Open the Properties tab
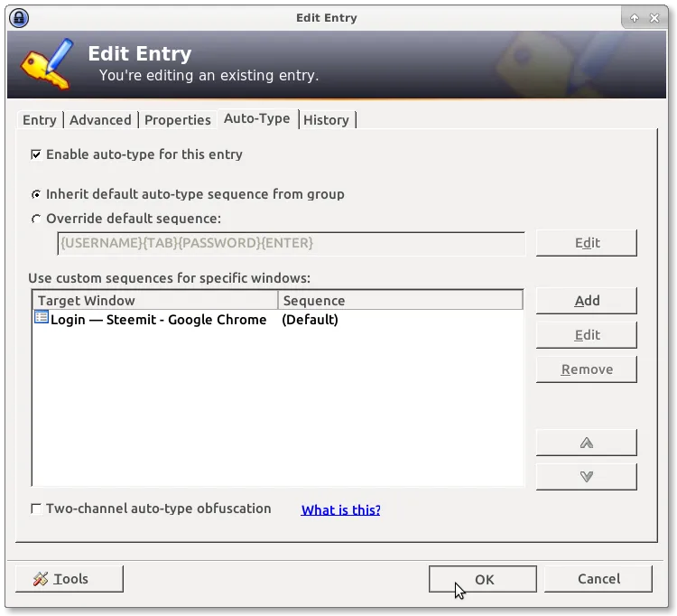Image resolution: width=677 pixels, height=616 pixels. (x=178, y=119)
